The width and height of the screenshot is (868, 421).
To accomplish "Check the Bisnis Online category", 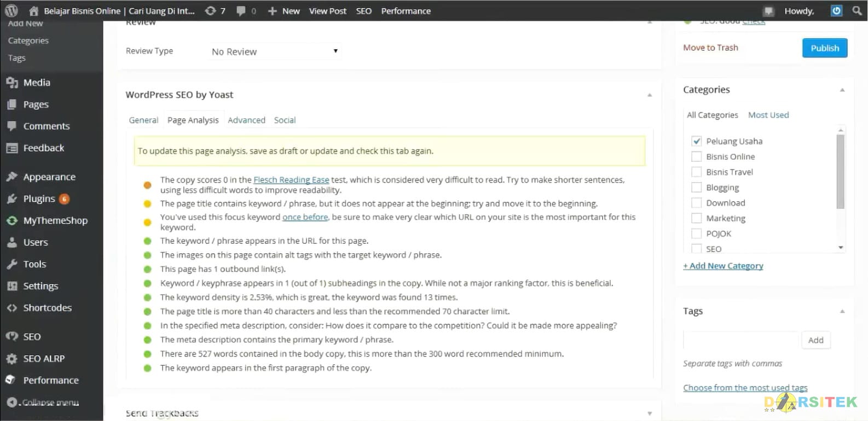I will [697, 156].
